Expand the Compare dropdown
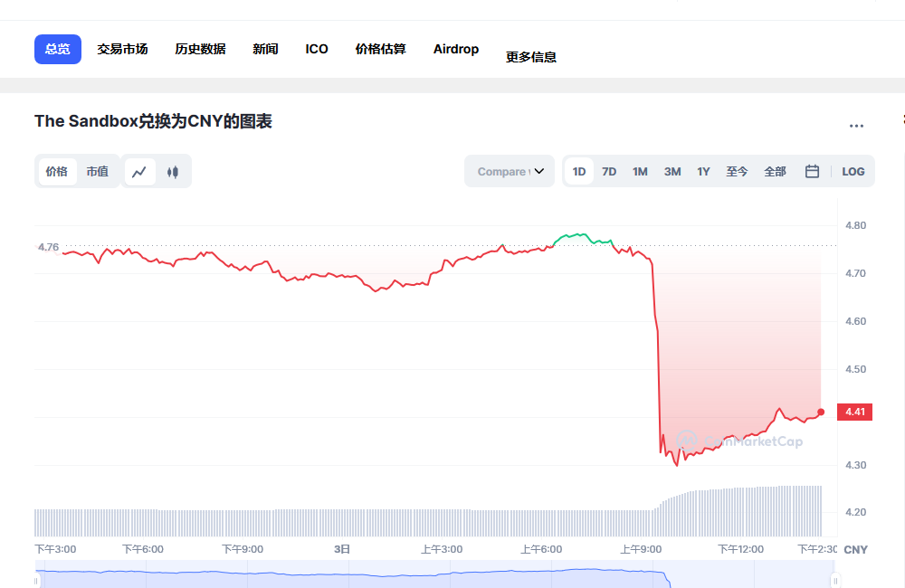 510,171
